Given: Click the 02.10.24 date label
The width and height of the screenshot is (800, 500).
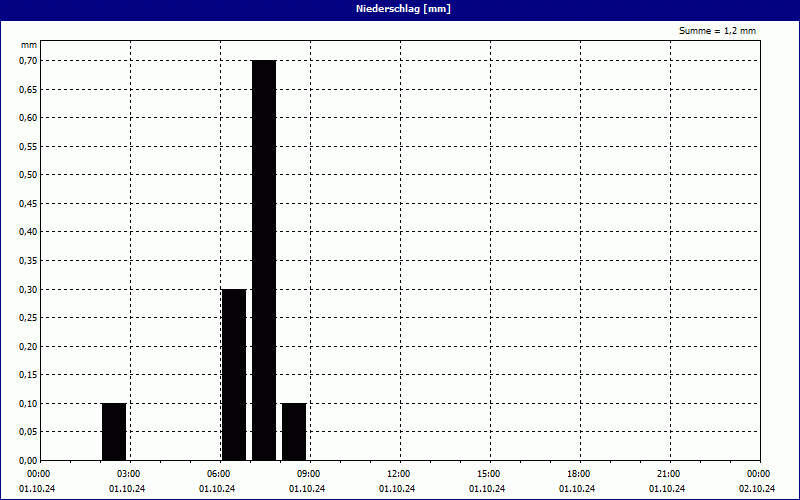Looking at the screenshot, I should 757,489.
